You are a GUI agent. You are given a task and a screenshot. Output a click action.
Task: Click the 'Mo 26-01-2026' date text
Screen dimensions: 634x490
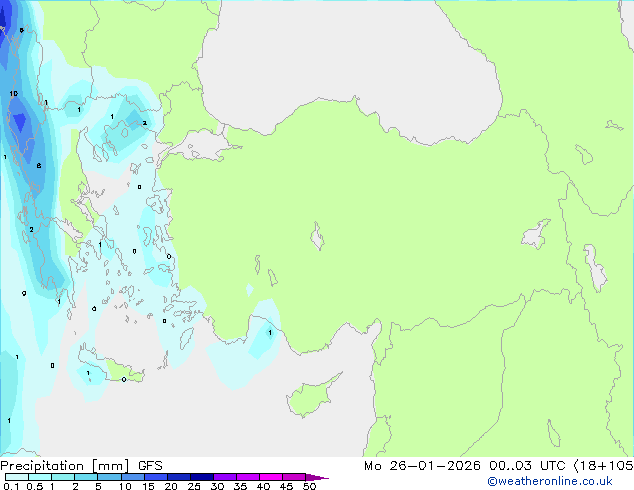tap(422, 466)
